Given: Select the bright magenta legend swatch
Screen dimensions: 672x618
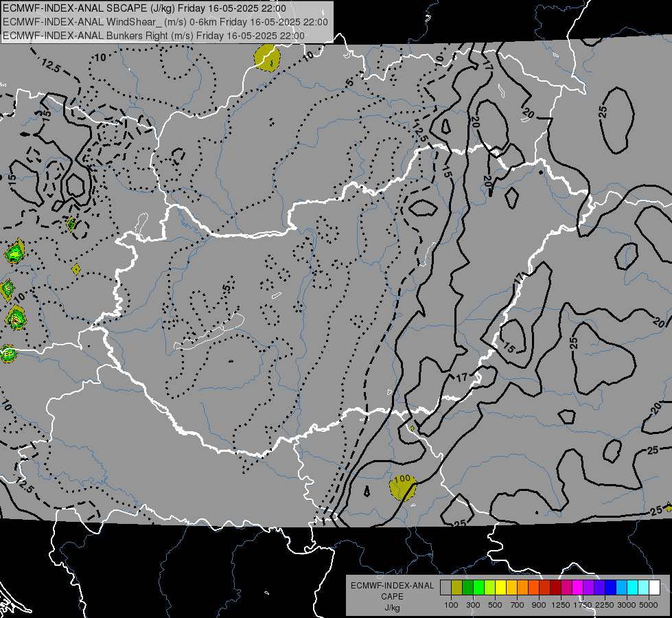Looking at the screenshot, I should point(578,588).
